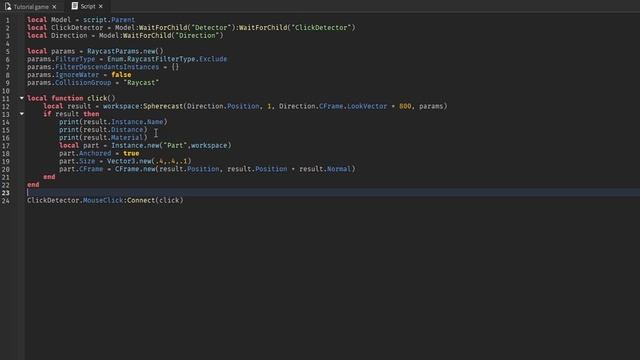Click 'ClickDetector' at start of line 24

coord(53,200)
